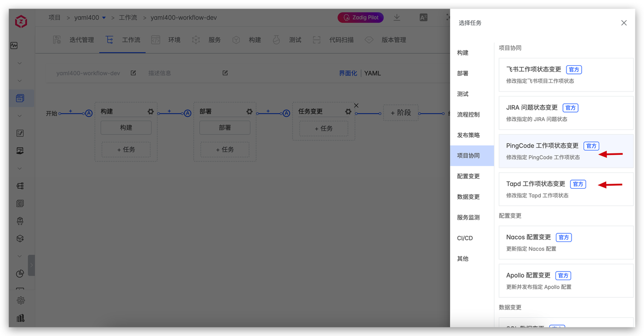This screenshot has height=336, width=644.
Task: Open the 部署 job inside 部署 stage
Action: 225,128
